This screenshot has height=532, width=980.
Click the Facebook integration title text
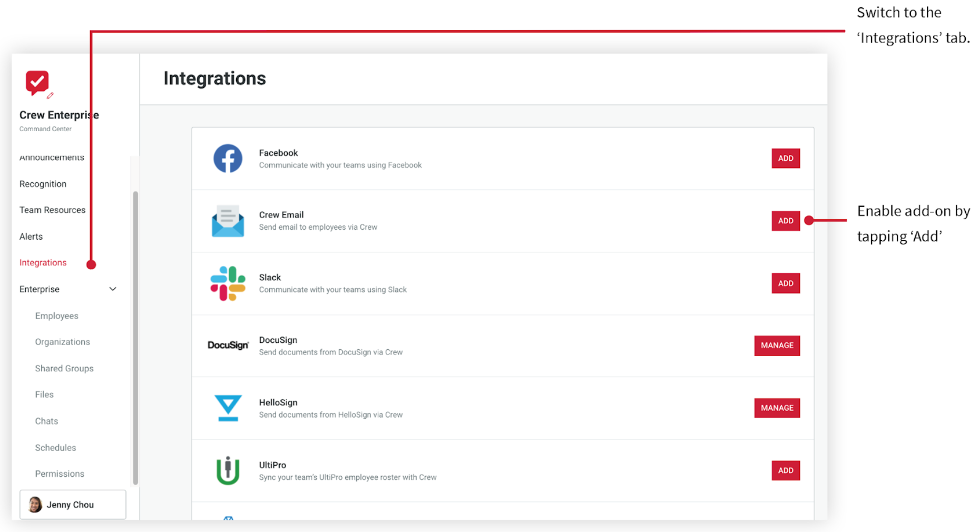point(278,153)
